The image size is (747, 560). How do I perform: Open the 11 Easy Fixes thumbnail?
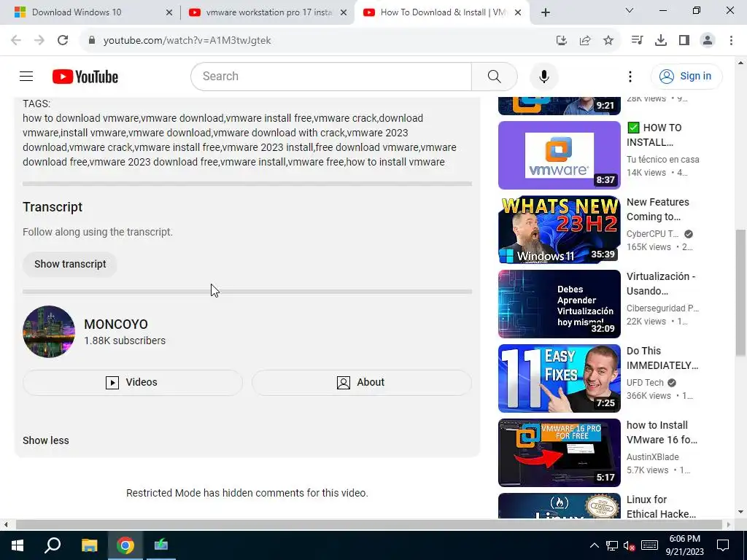click(x=560, y=378)
